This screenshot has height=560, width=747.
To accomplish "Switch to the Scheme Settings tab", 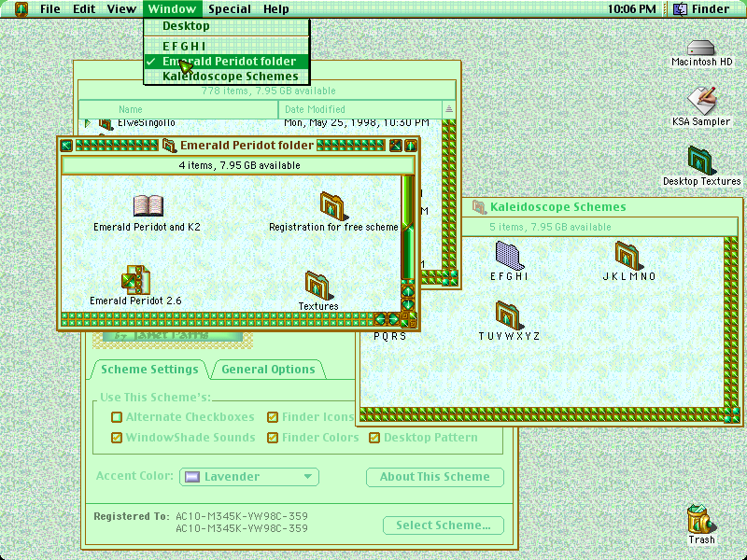I will tap(149, 369).
